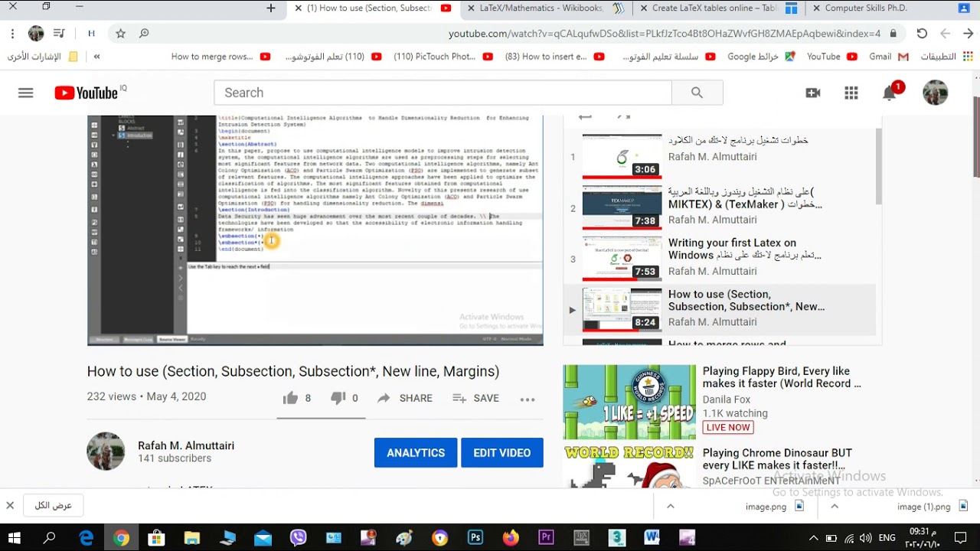The image size is (980, 551).
Task: Focus the YouTube Search box
Action: [x=443, y=93]
